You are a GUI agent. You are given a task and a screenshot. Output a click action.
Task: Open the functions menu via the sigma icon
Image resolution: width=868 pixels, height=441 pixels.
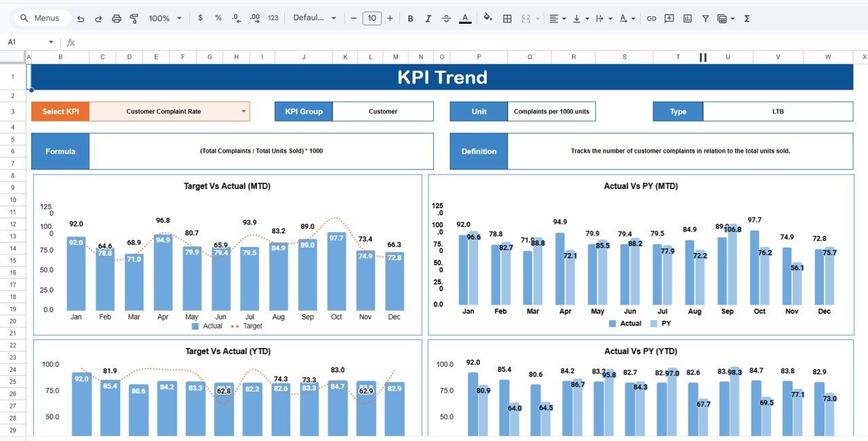746,18
